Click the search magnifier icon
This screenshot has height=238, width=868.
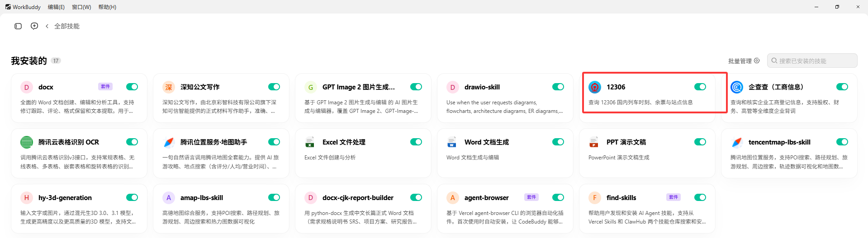tap(774, 61)
